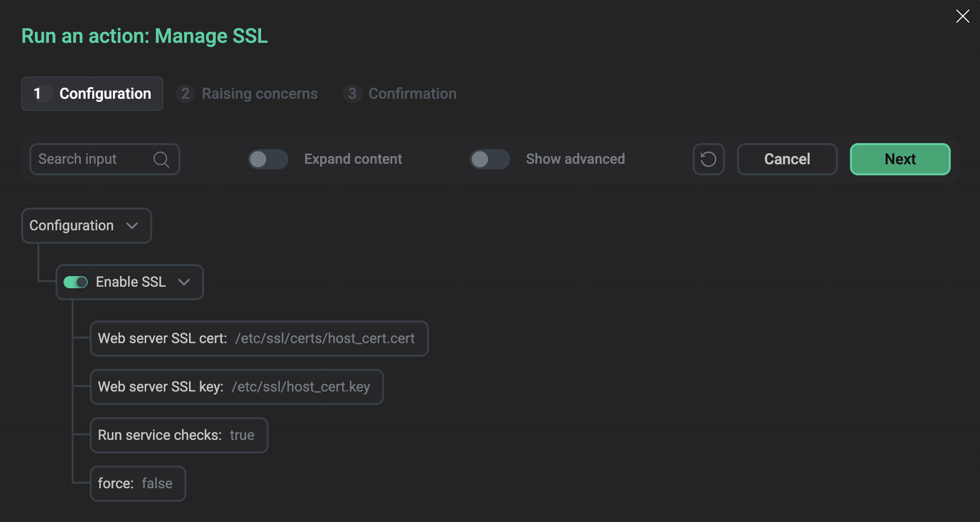Open the Raising concerns step
This screenshot has width=980, height=522.
coord(259,94)
